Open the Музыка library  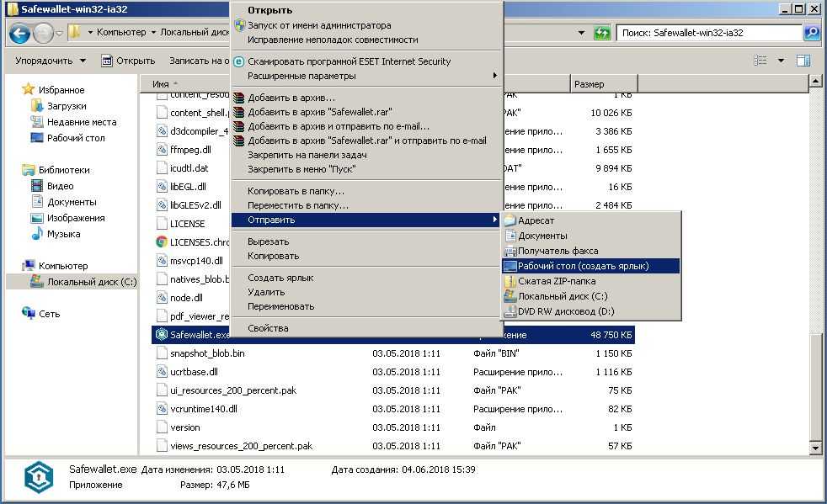(x=63, y=234)
